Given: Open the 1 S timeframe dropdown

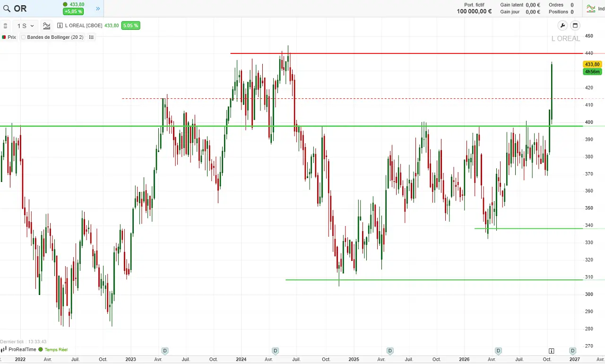Looking at the screenshot, I should (26, 26).
